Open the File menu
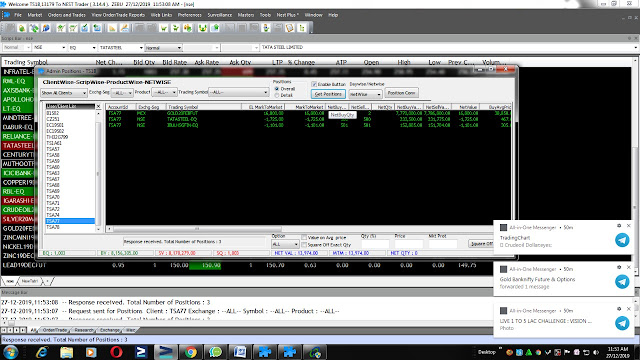640x360 pixels. pos(18,15)
